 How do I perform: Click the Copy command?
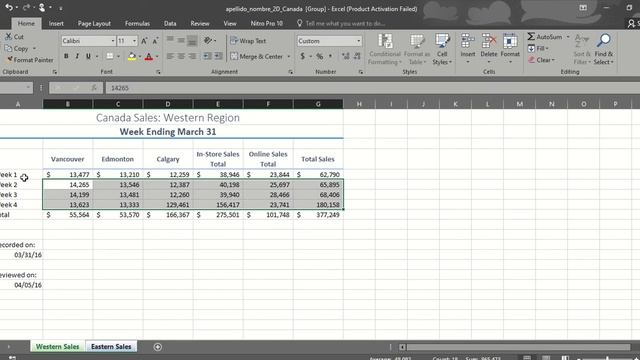coord(17,48)
